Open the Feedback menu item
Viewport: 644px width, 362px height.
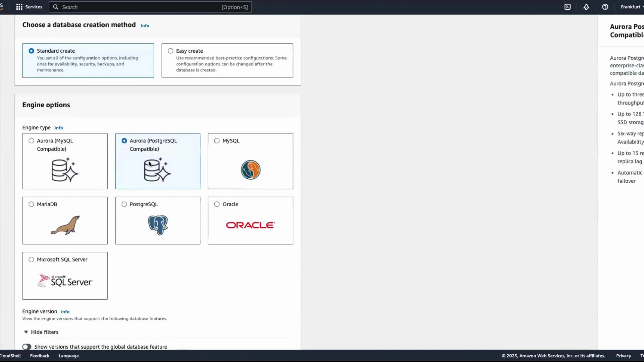39,356
